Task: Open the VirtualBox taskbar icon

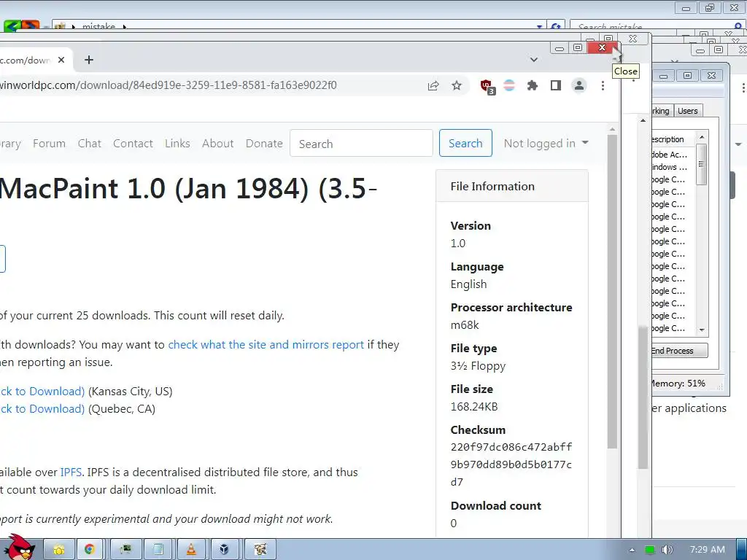Action: coord(224,550)
